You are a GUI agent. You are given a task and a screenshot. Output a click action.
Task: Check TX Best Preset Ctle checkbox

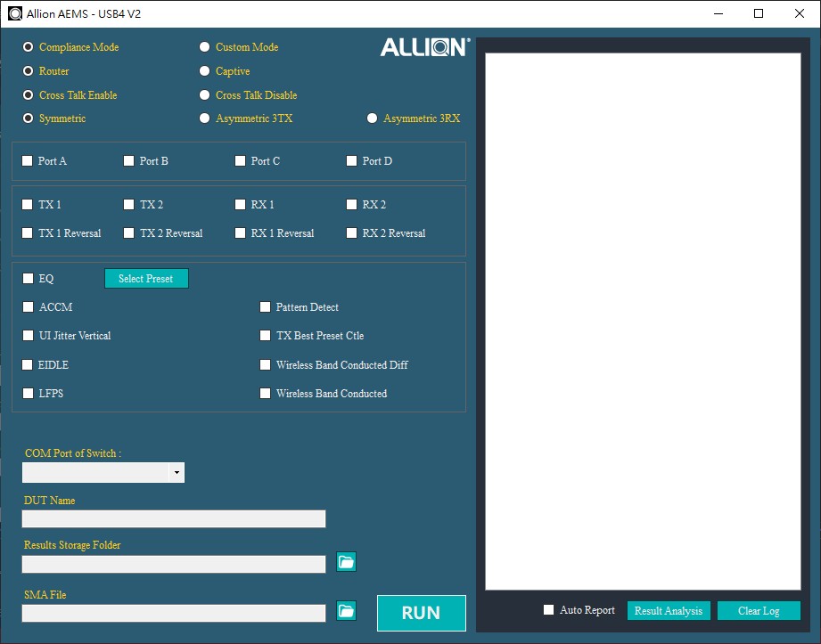pyautogui.click(x=265, y=335)
